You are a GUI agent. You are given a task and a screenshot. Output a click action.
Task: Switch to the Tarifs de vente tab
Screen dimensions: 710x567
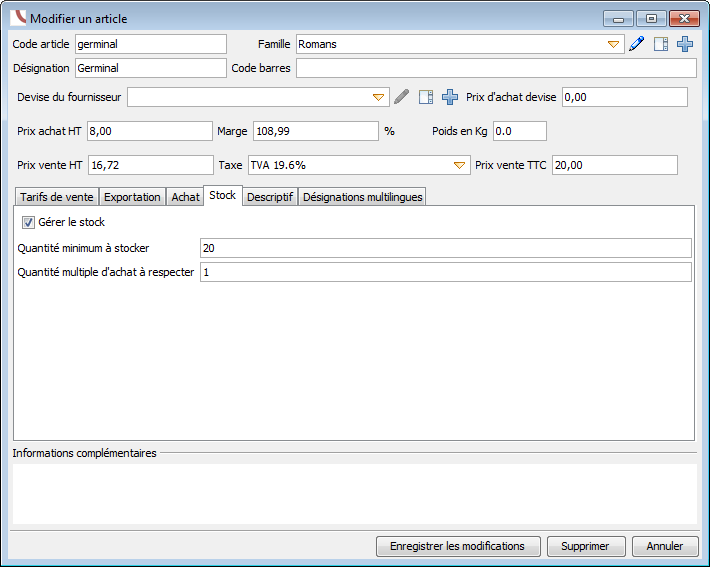pos(56,197)
